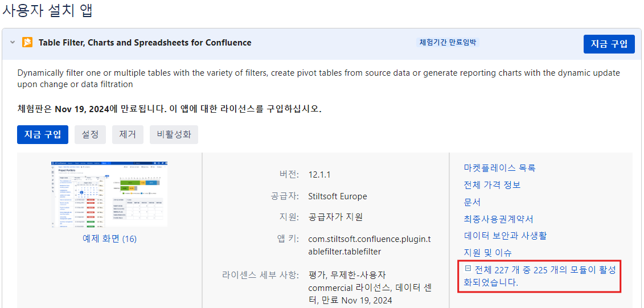This screenshot has width=644, height=308.
Task: Click the 비활성화 button
Action: point(174,135)
